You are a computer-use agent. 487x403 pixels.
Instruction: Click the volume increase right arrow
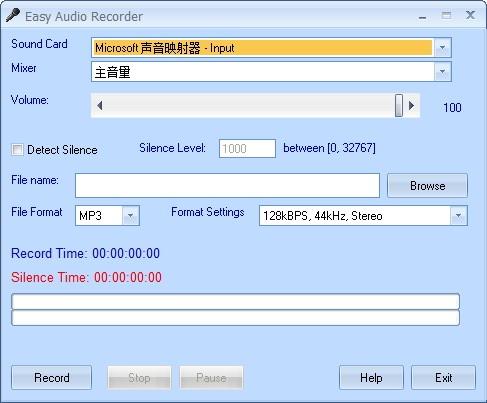412,106
